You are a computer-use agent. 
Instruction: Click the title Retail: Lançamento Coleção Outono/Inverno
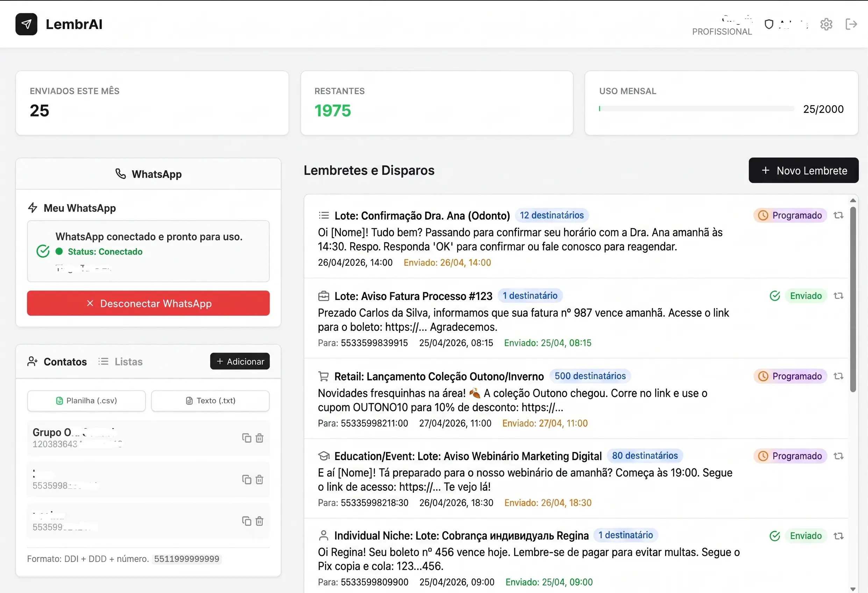(439, 377)
